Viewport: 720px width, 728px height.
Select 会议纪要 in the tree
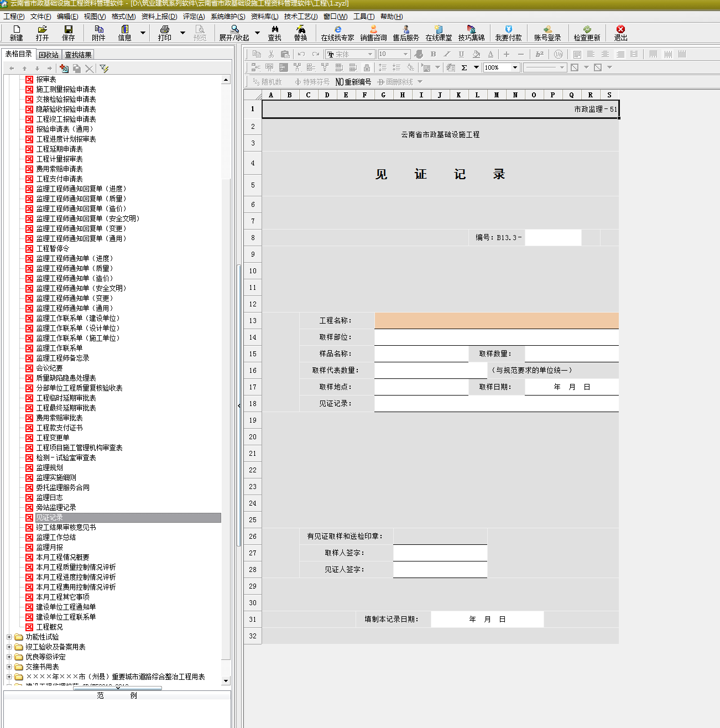[x=49, y=368]
